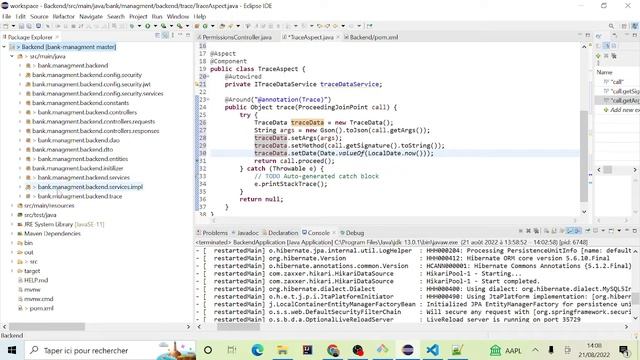Switch to the Problems tab
640x360 pixels.
click(x=212, y=233)
